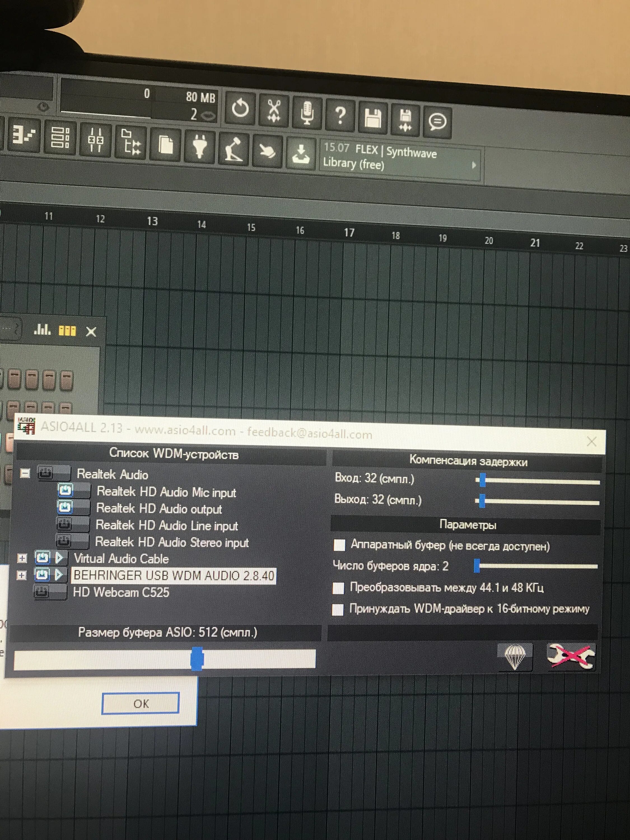Click the tempo tapper hammer icon
The width and height of the screenshot is (630, 840).
tap(233, 150)
